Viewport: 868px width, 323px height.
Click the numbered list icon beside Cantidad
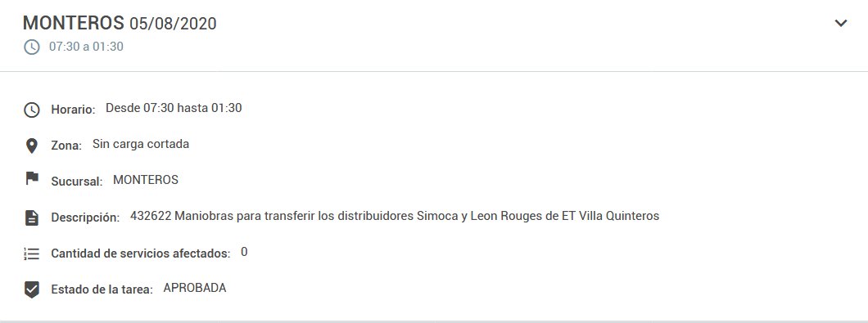click(32, 253)
